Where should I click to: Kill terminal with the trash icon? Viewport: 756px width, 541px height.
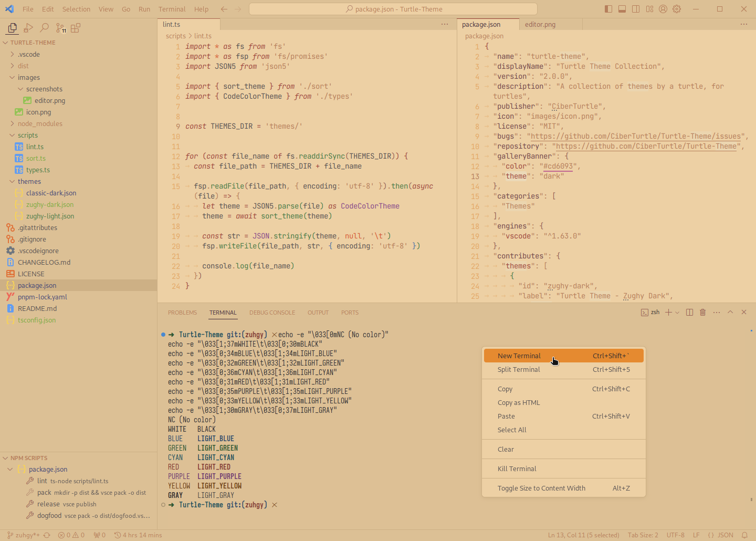point(703,312)
